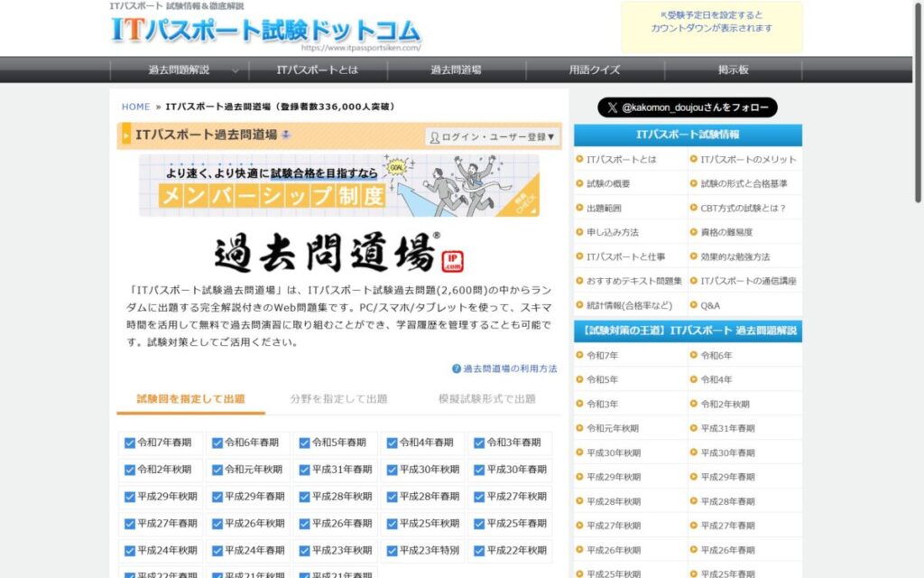Switch to the 分野を指定して出題 tab
This screenshot has width=924, height=578.
(339, 399)
